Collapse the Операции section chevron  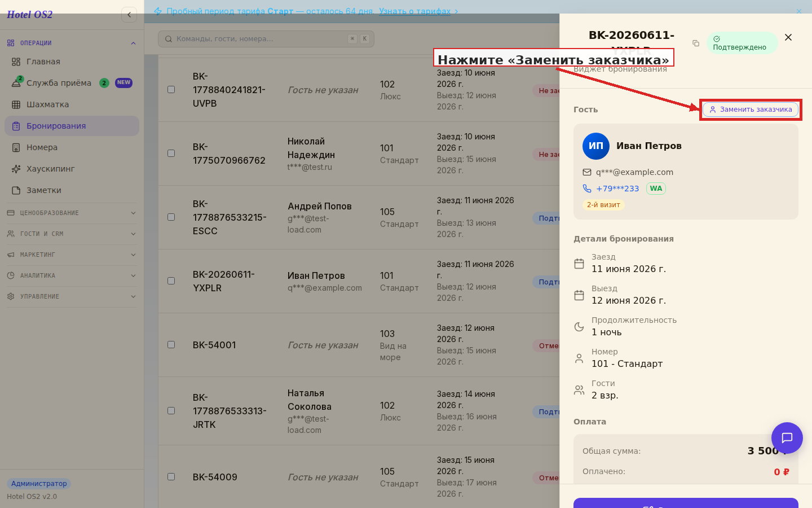133,43
